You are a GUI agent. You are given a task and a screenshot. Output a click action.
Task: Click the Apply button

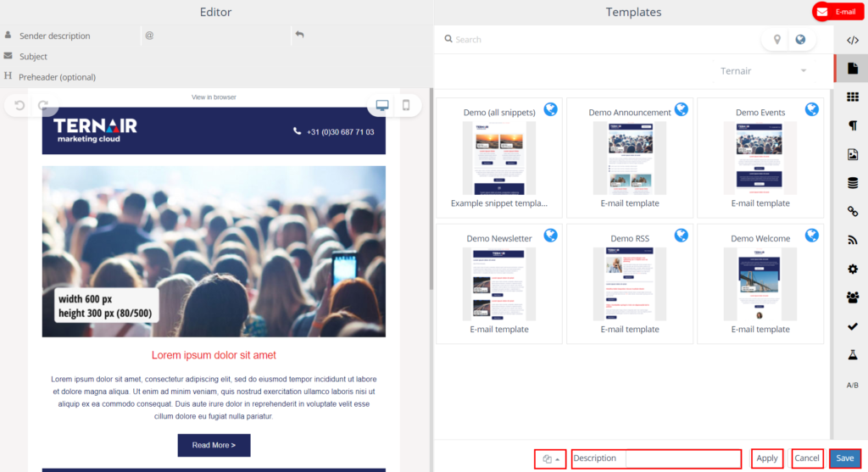pyautogui.click(x=766, y=458)
